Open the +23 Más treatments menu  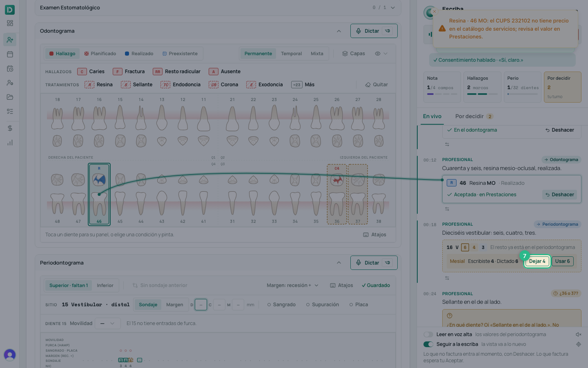coord(303,85)
